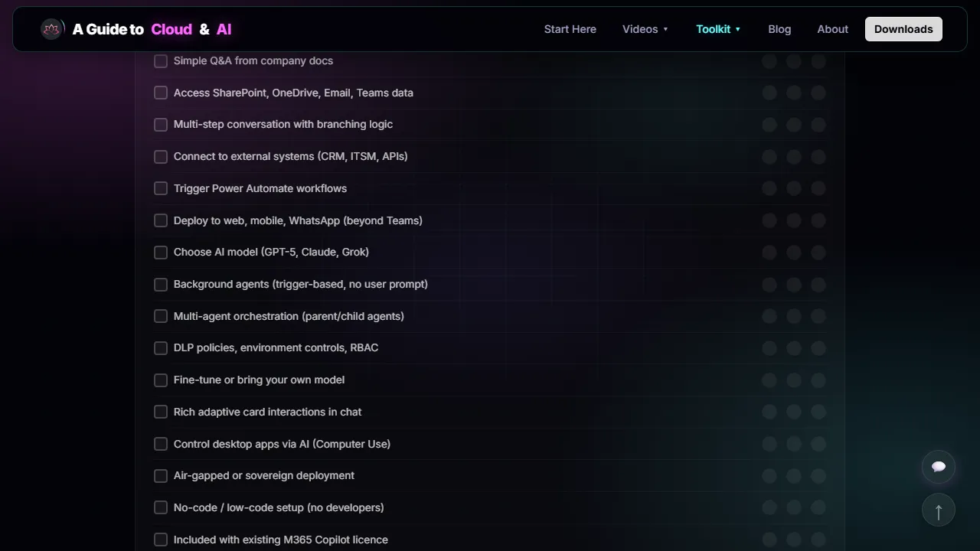This screenshot has height=551, width=980.
Task: Click the Downloads button
Action: click(x=903, y=29)
